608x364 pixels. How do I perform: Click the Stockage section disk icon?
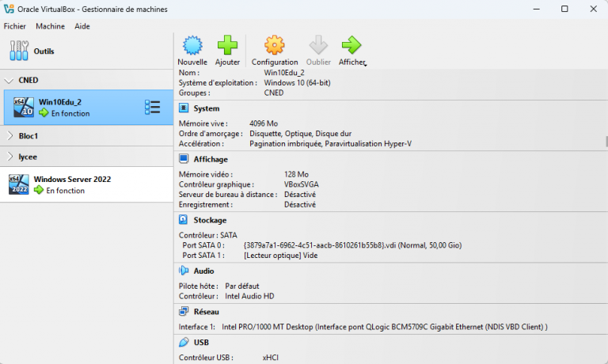coord(184,220)
